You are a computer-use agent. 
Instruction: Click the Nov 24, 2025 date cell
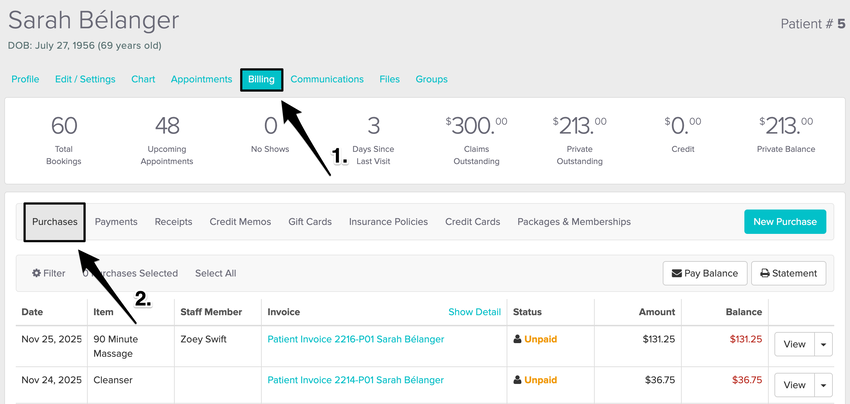[x=51, y=380]
